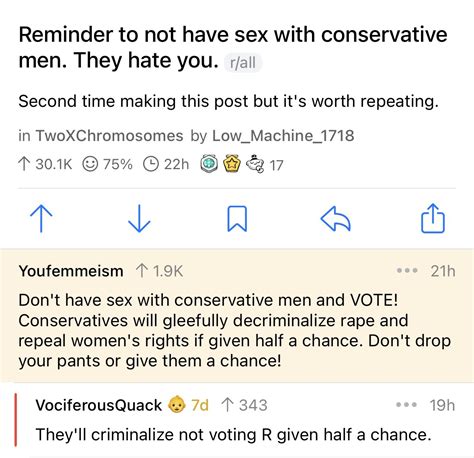View Youfemmeism's profile from the comment
The height and width of the screenshot is (458, 474).
tap(71, 271)
